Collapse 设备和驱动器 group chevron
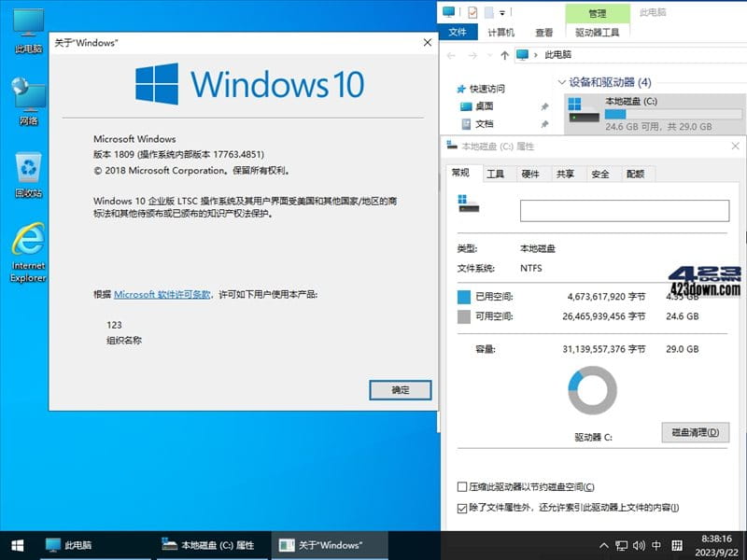This screenshot has width=747, height=560. 560,81
